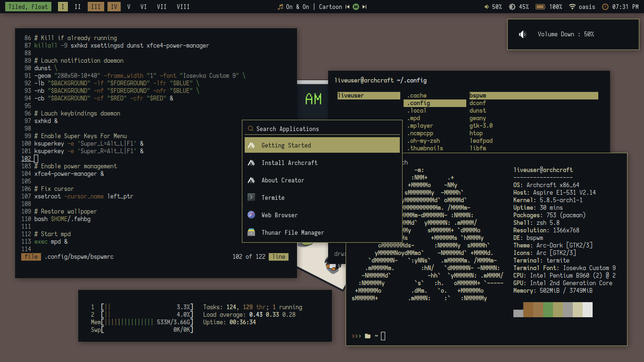This screenshot has width=644, height=362.
Task: Click the white neofetch color block
Action: (587, 310)
